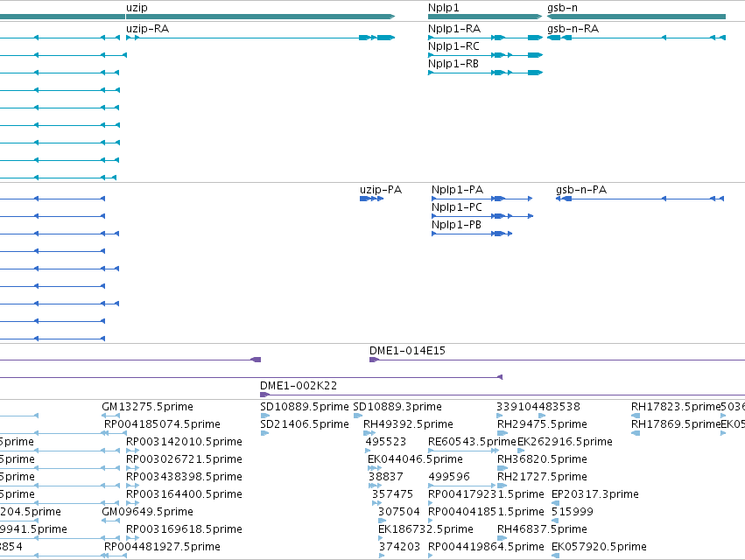Select EST RP004481927.5prime
745x560 pixels.
point(162,547)
